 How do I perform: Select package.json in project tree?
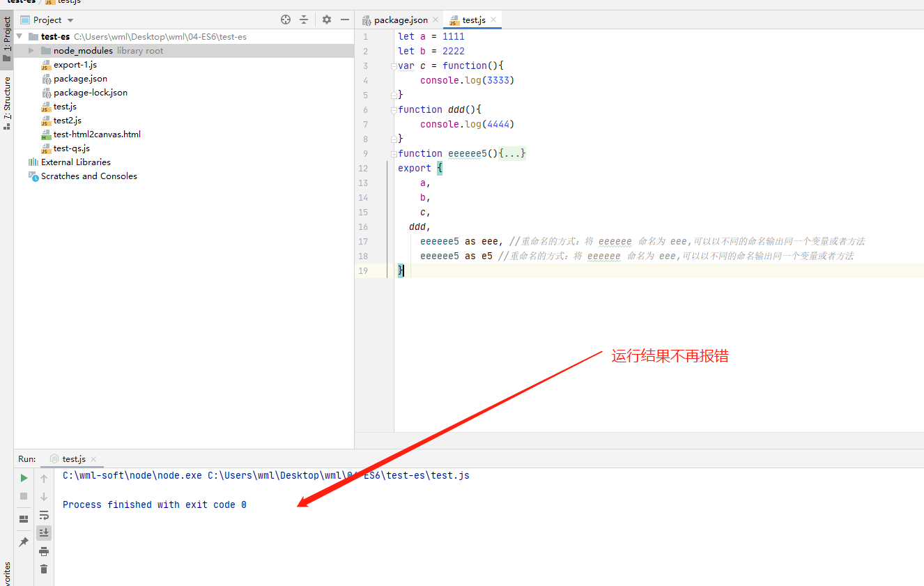80,79
